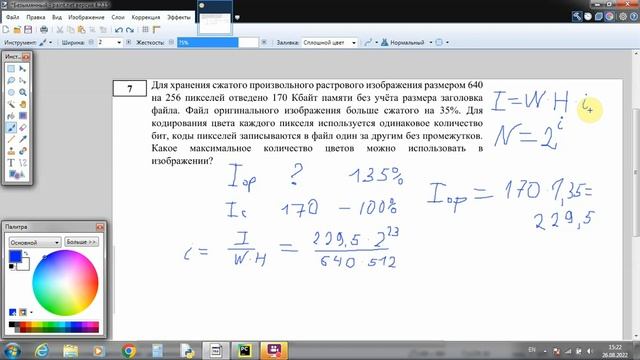This screenshot has height=360, width=640.
Task: Toggle the Layers window icon
Action: (x=599, y=16)
